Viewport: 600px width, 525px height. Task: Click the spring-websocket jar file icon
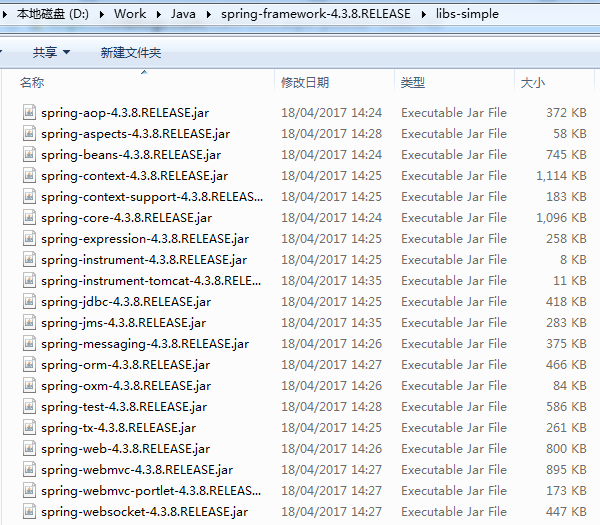coord(29,512)
